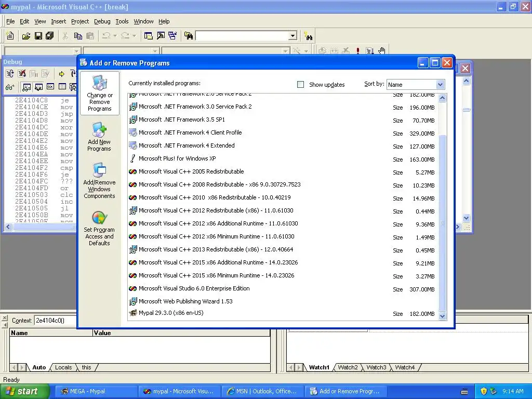This screenshot has width=532, height=399.
Task: Open the Insert menu
Action: coord(58,21)
